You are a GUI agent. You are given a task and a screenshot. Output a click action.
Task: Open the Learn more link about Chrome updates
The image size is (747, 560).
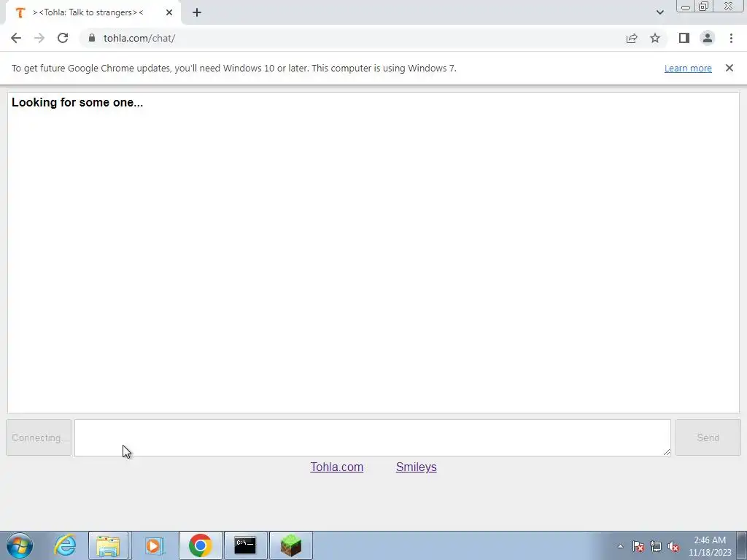(x=688, y=68)
